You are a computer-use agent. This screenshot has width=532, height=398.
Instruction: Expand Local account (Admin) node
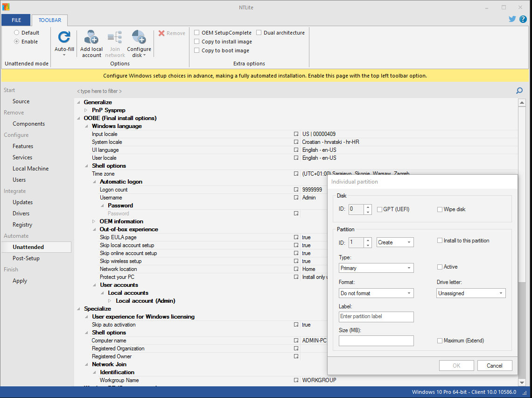tap(110, 301)
